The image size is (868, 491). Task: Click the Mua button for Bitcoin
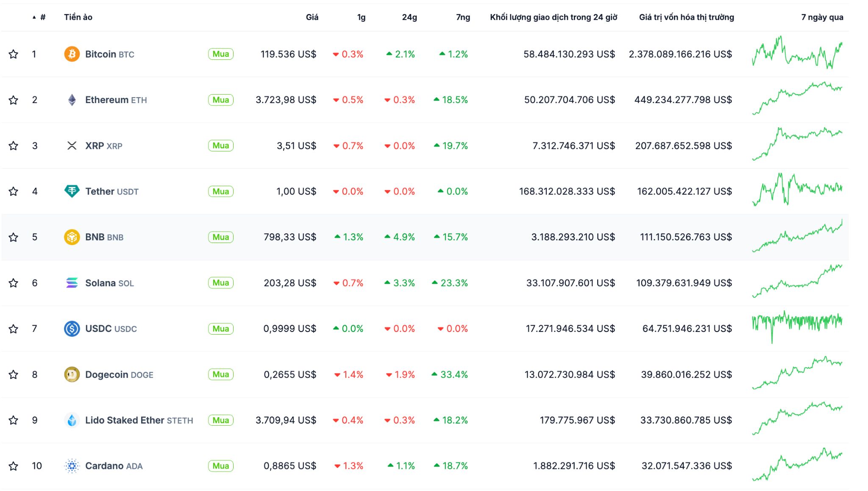(220, 54)
